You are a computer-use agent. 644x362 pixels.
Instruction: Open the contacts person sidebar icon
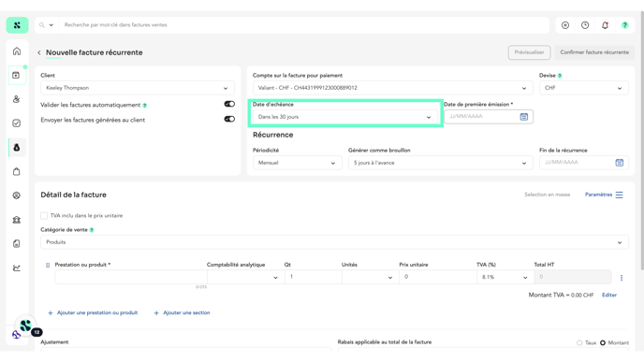pyautogui.click(x=17, y=99)
